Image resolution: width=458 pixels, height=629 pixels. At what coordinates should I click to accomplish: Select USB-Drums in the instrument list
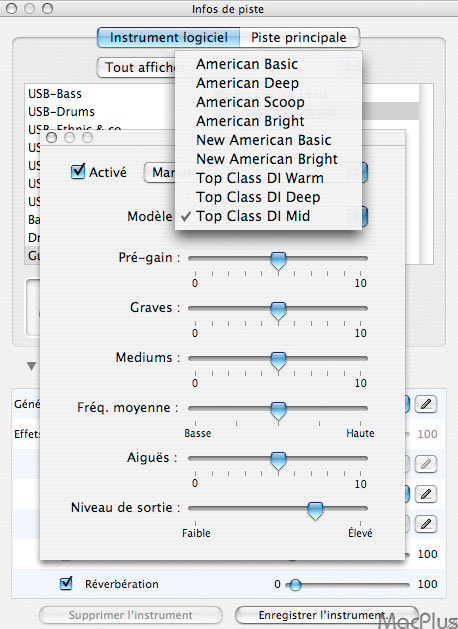pos(61,112)
